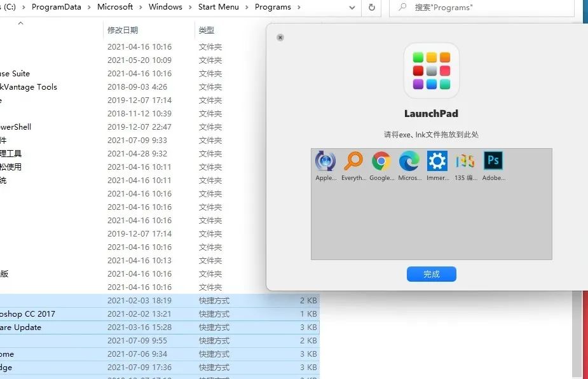588x379 pixels.
Task: Open the blue gear settings app icon
Action: pos(437,161)
